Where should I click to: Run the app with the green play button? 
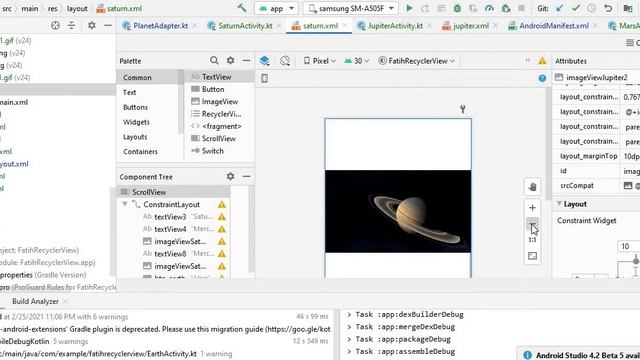pyautogui.click(x=409, y=8)
